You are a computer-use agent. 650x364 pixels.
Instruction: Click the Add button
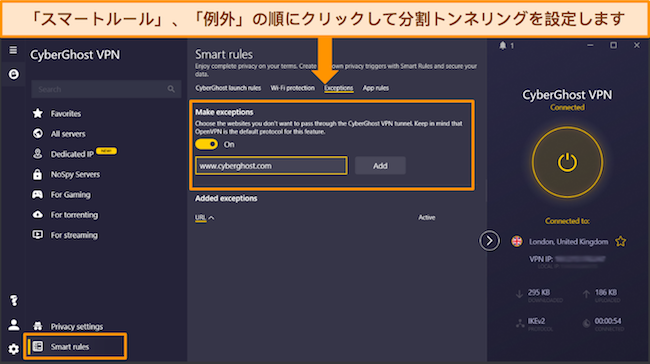pos(380,166)
